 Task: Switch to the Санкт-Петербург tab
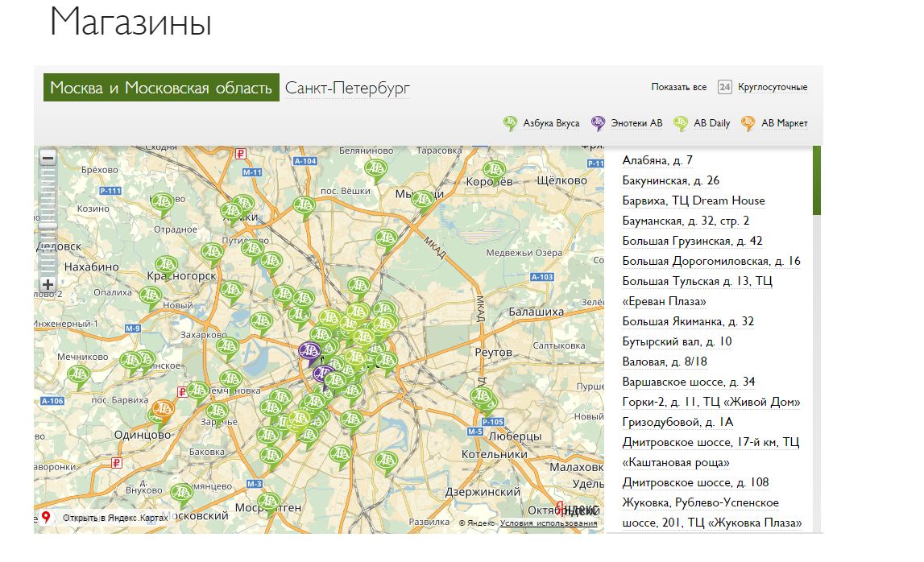(347, 88)
